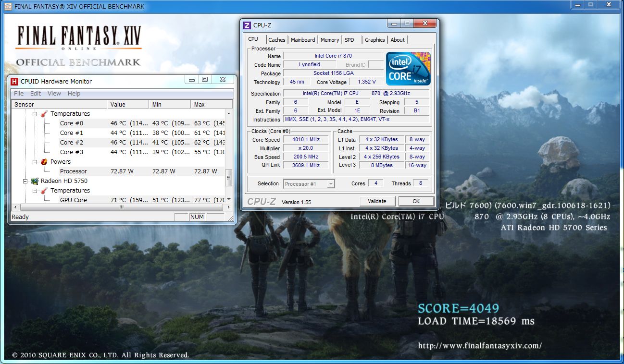Switch to the Mainboard tab in CPU-Z

tap(303, 40)
